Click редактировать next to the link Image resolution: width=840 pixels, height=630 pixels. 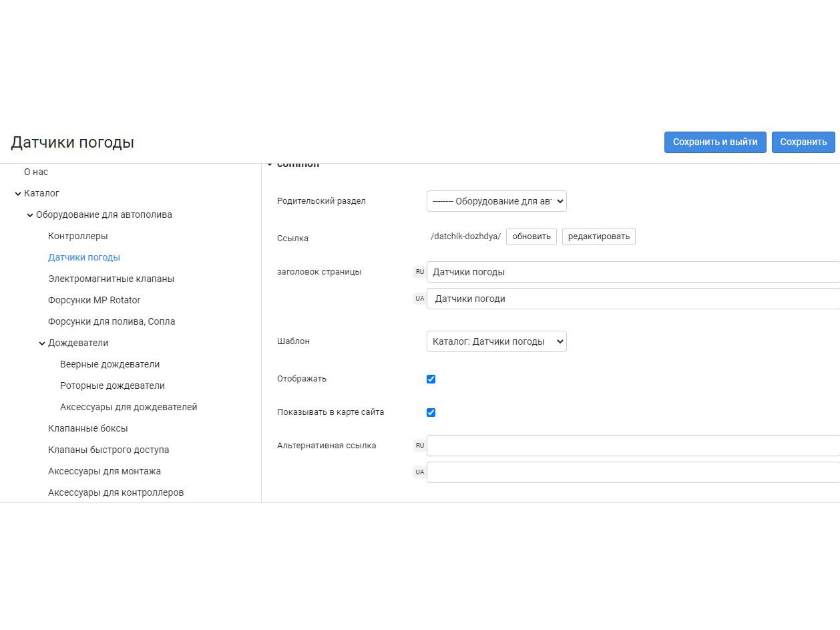[599, 237]
